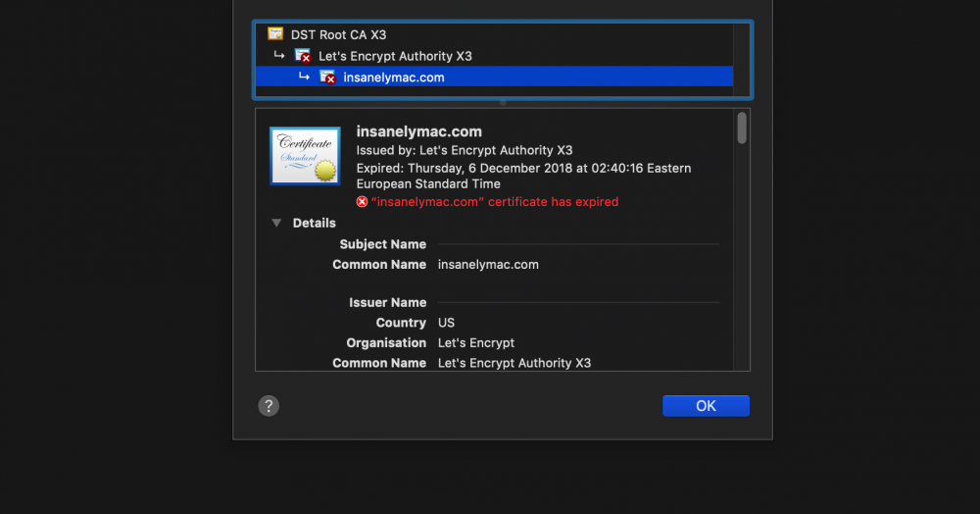Click the large Certificate Standard image
This screenshot has height=514, width=980.
tap(305, 156)
